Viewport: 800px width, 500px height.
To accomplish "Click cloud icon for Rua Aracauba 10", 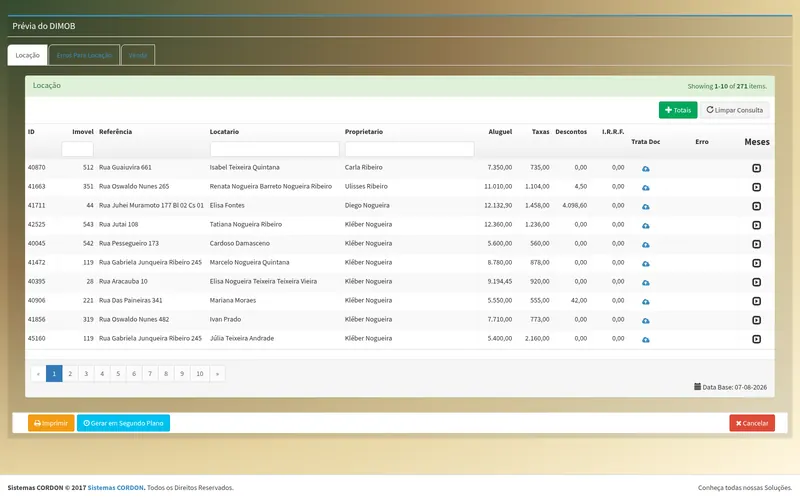I will pyautogui.click(x=645, y=282).
